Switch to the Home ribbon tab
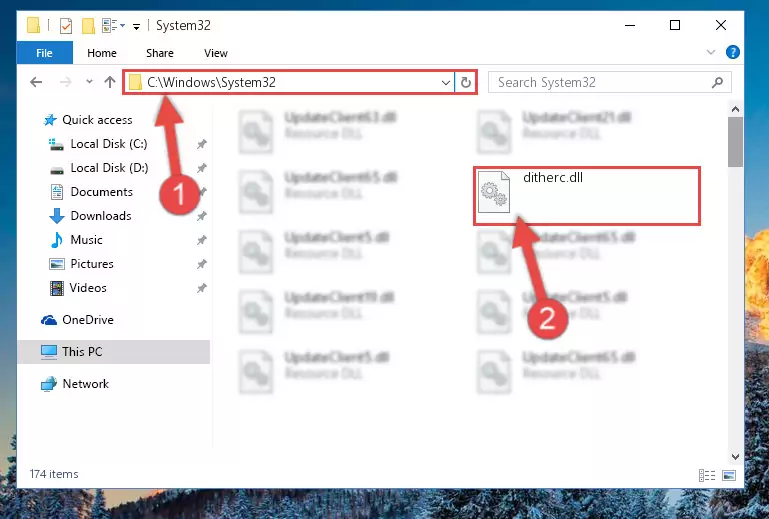The width and height of the screenshot is (769, 519). (x=102, y=53)
